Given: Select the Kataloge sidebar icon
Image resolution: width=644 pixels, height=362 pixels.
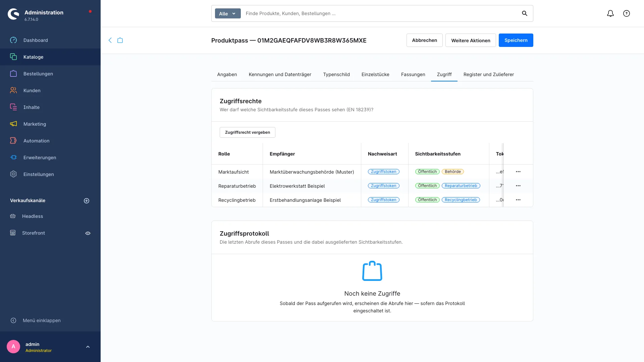Looking at the screenshot, I should click(x=13, y=57).
